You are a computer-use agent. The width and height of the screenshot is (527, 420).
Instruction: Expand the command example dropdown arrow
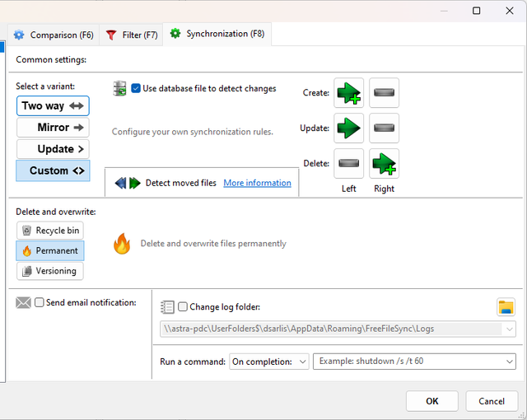tap(509, 362)
